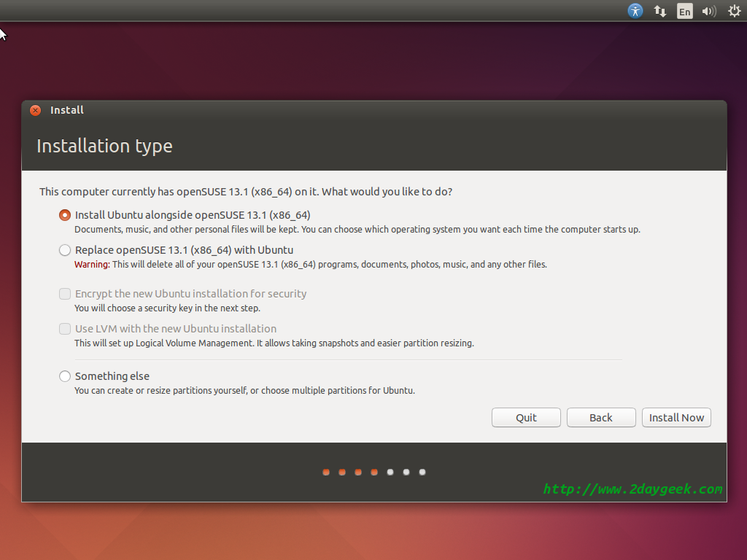Screen dimensions: 747x560
Task: Click the last white progress dot
Action: [x=422, y=472]
